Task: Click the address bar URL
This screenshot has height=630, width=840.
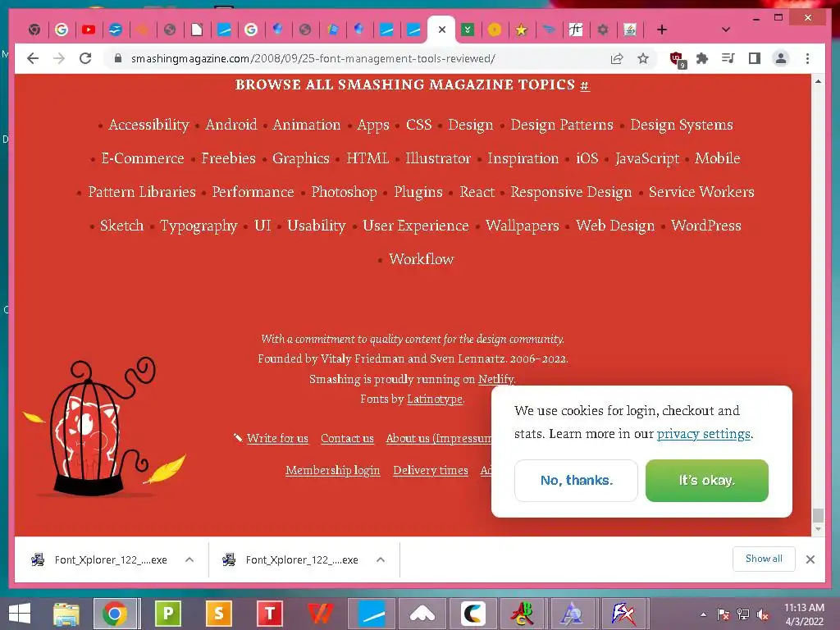Action: click(313, 58)
